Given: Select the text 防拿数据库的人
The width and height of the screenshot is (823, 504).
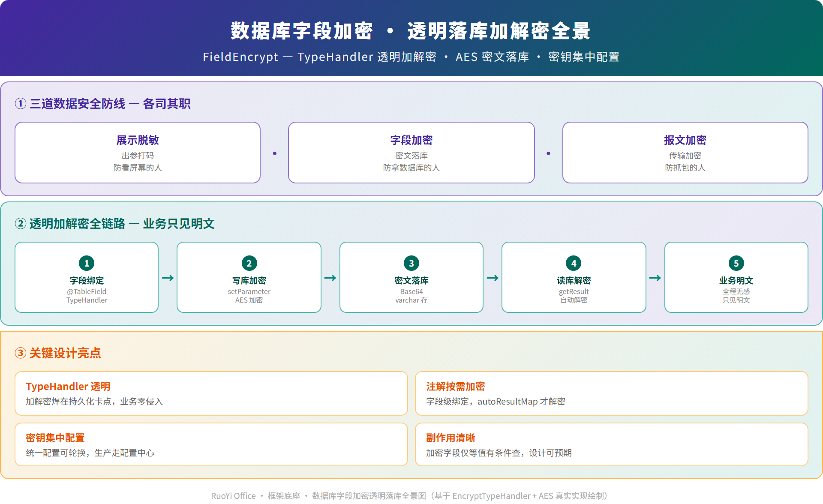Looking at the screenshot, I should click(x=411, y=168).
